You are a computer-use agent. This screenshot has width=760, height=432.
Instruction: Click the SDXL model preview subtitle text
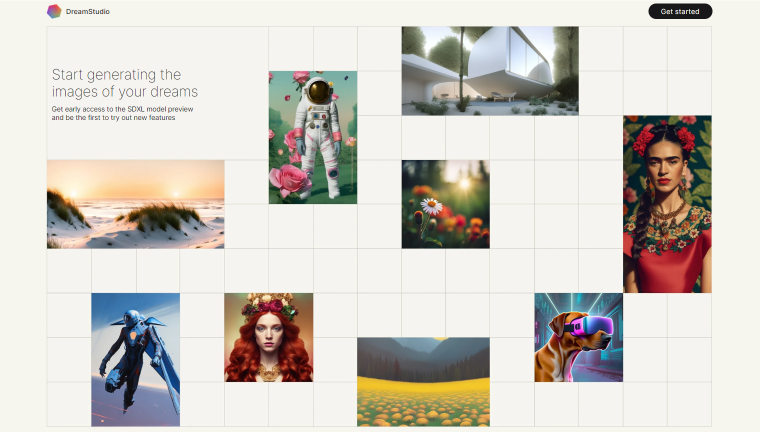coord(123,113)
